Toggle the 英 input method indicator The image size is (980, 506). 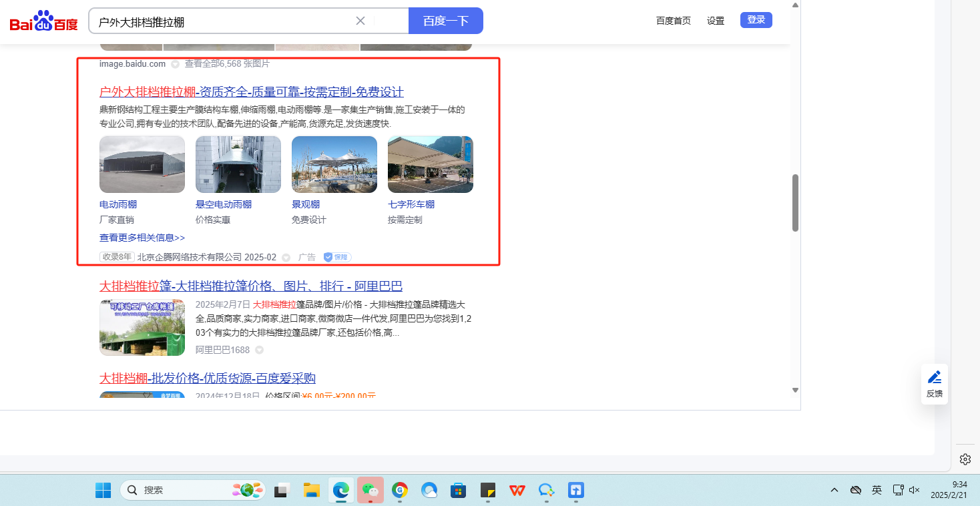coord(877,490)
